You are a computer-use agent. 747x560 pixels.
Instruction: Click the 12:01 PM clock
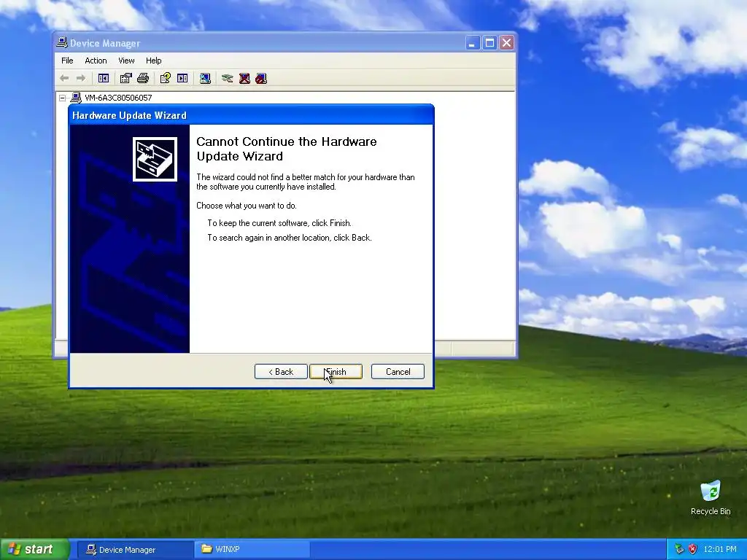pyautogui.click(x=720, y=549)
